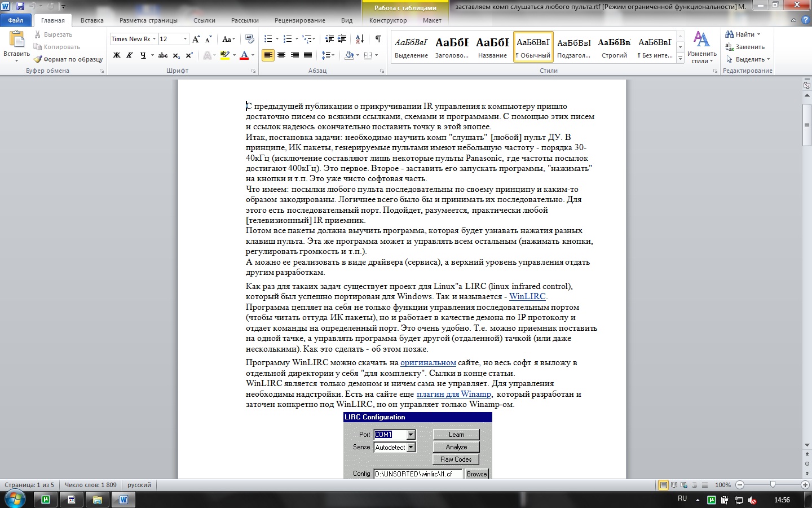Viewport: 812px width, 508px height.
Task: Open line spacing dropdown
Action: point(328,55)
